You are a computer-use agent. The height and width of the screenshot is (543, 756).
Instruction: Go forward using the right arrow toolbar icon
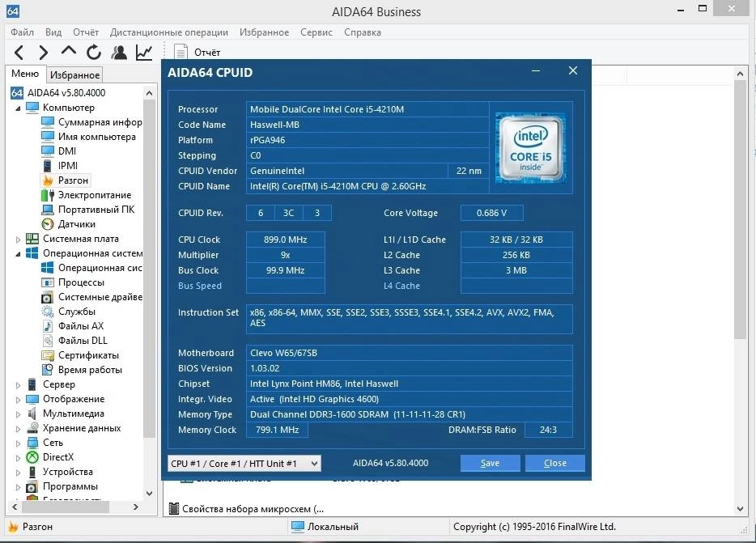pos(44,52)
